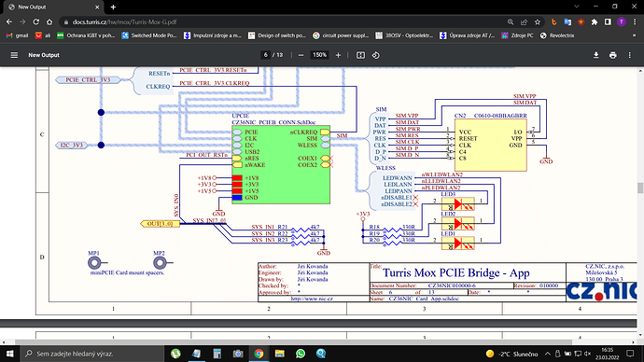Bookmark this page with the star icon
The image size is (644, 362).
pos(538,22)
